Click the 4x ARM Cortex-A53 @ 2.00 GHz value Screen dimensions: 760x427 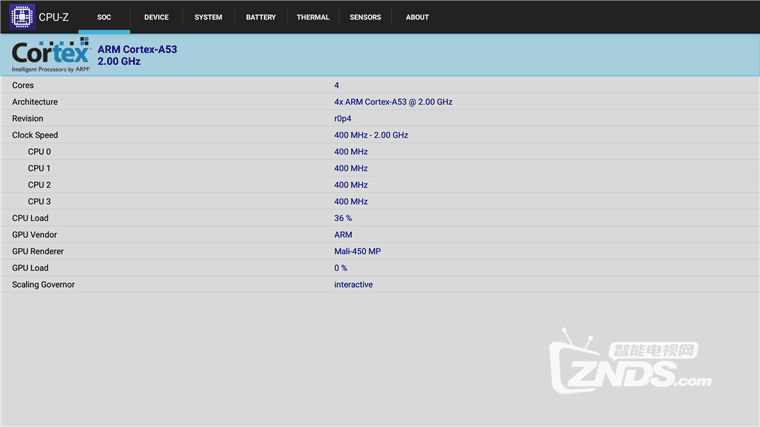393,102
